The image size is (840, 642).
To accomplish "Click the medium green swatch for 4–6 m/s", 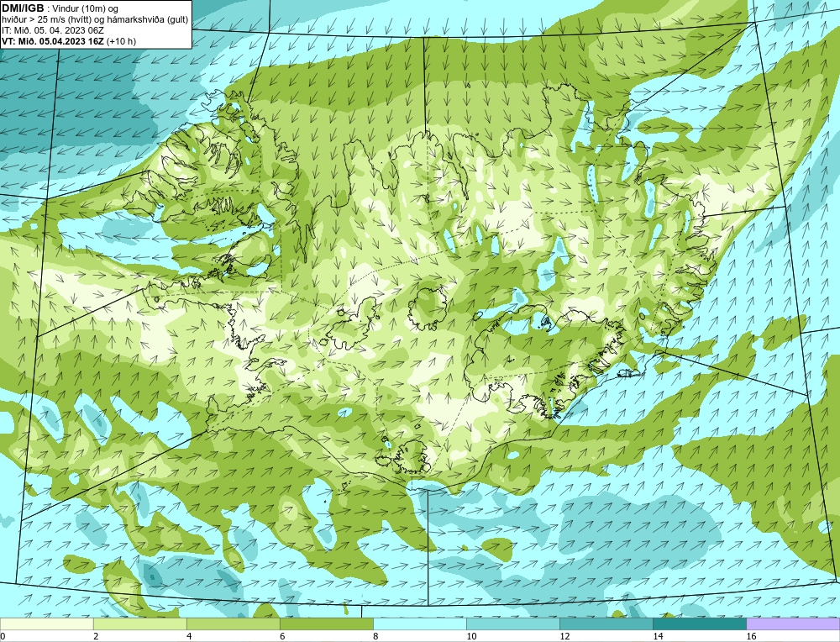I will point(233,624).
